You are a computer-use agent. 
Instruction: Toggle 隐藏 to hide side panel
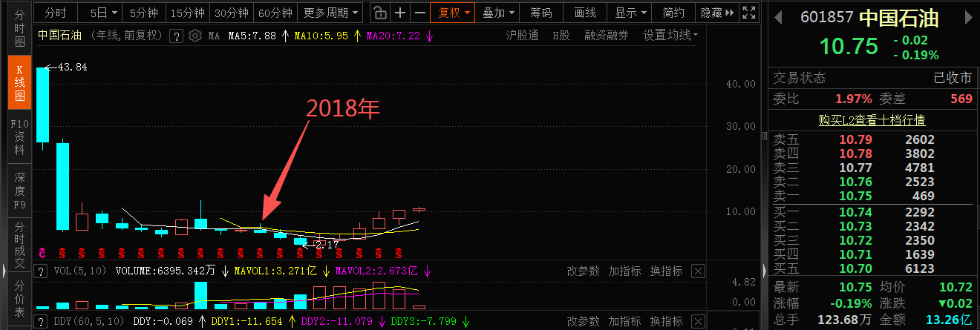click(x=716, y=13)
